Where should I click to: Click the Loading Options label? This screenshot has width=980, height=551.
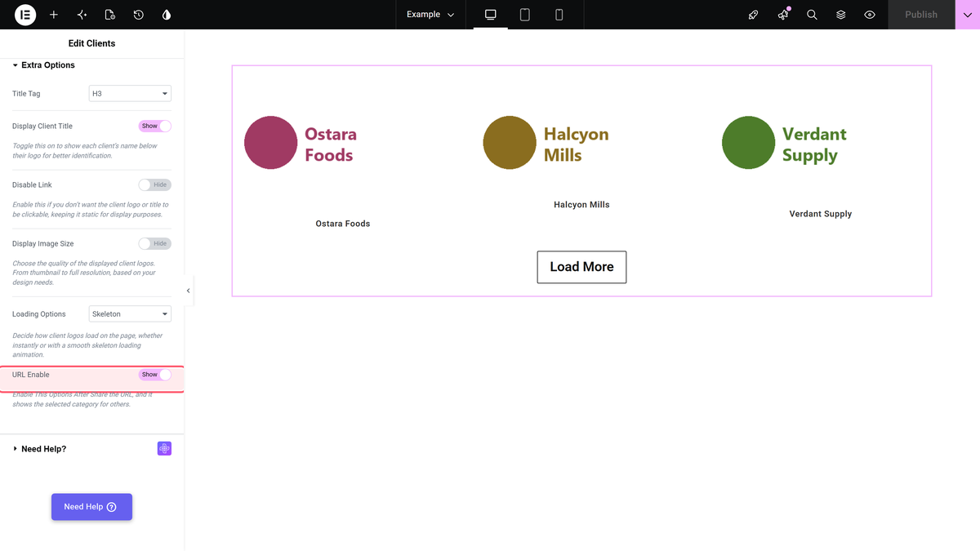[x=38, y=314]
